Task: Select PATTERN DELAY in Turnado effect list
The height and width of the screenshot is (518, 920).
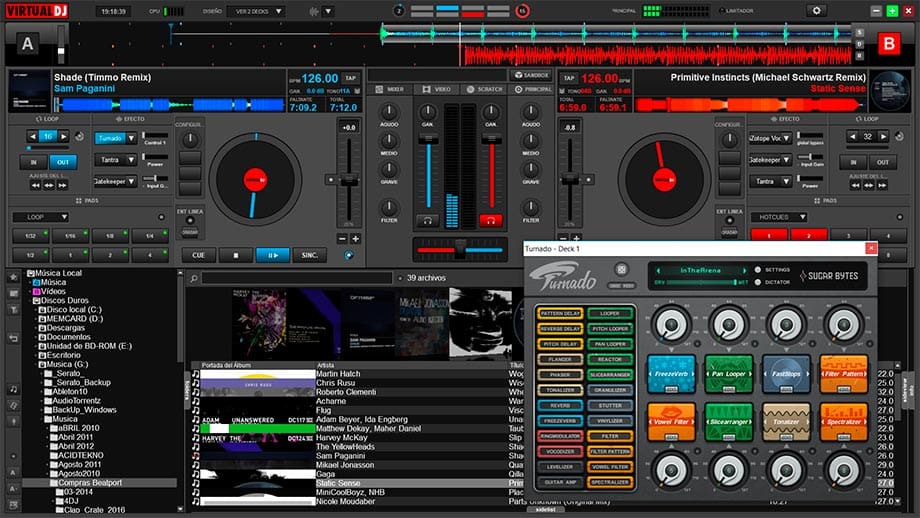Action: [x=560, y=314]
